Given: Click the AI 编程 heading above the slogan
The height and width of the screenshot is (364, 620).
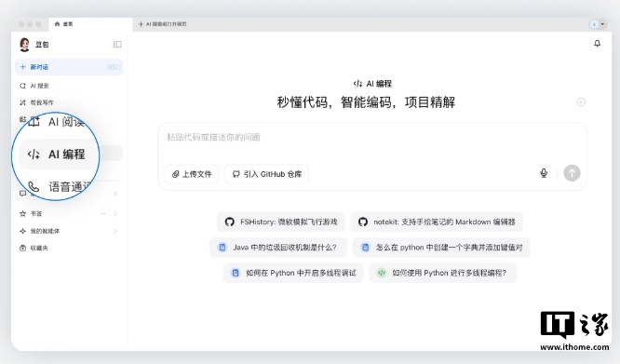Looking at the screenshot, I should (372, 84).
